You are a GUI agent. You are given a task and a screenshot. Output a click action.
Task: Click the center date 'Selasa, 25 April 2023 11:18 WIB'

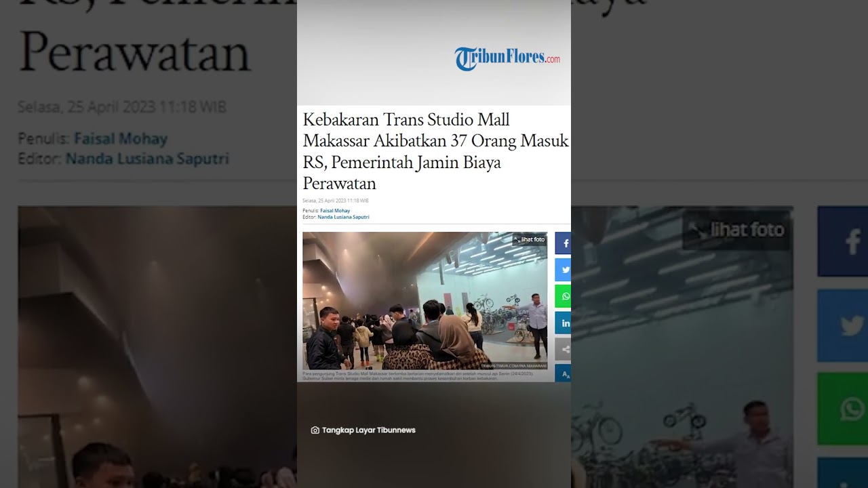point(336,201)
